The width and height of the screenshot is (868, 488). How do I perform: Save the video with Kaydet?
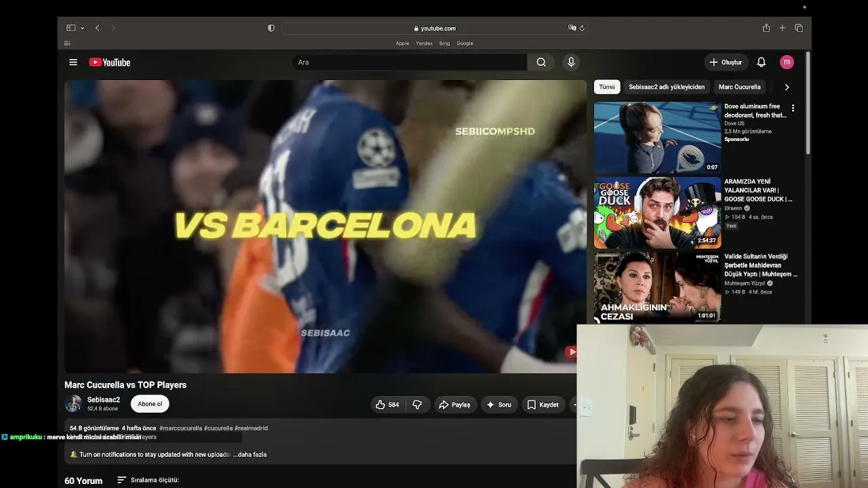click(x=543, y=405)
